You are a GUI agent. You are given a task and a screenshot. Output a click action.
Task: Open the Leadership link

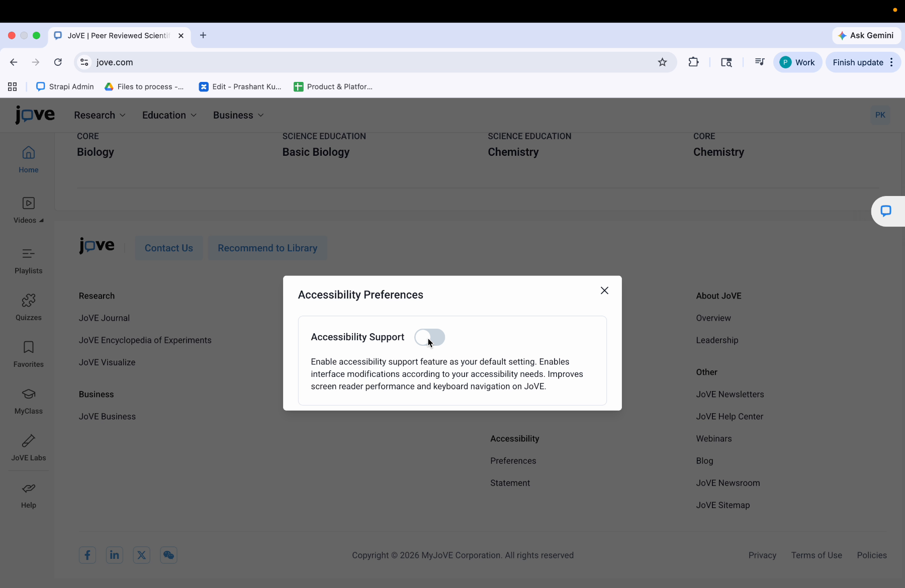tap(717, 340)
